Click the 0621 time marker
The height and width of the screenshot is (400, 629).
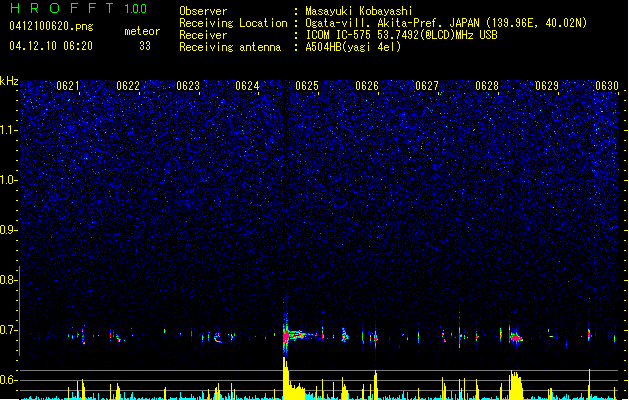tap(68, 86)
